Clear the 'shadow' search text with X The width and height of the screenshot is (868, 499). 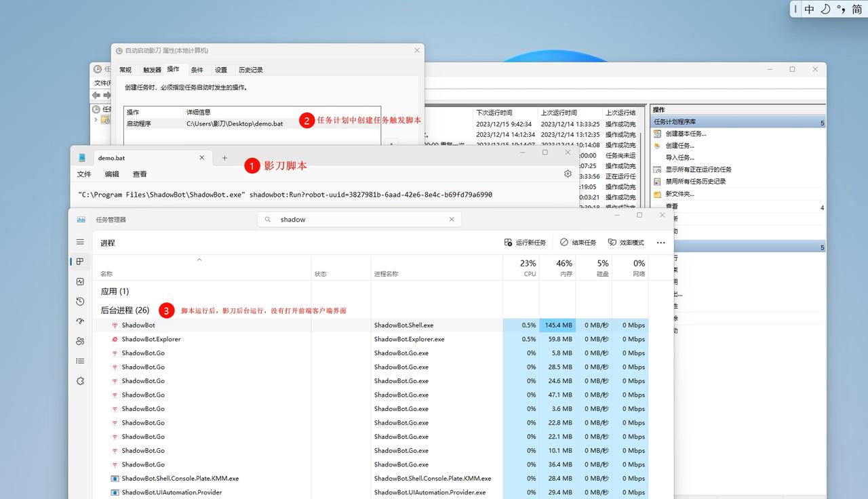[452, 219]
